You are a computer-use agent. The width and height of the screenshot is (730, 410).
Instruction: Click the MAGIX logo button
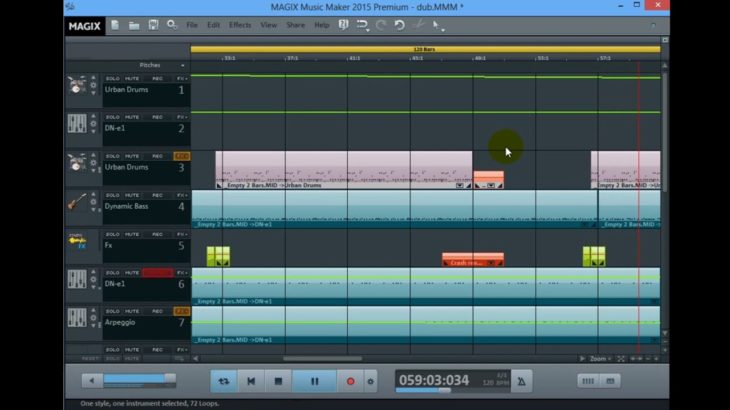84,26
